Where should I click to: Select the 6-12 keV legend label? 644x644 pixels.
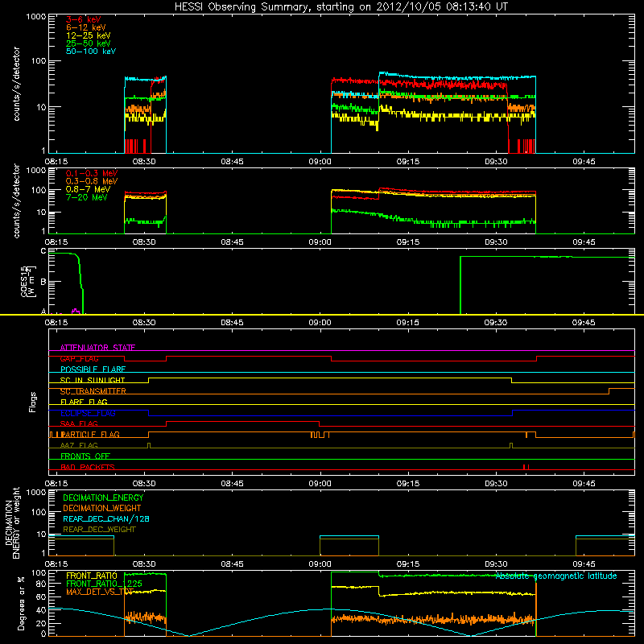point(86,27)
